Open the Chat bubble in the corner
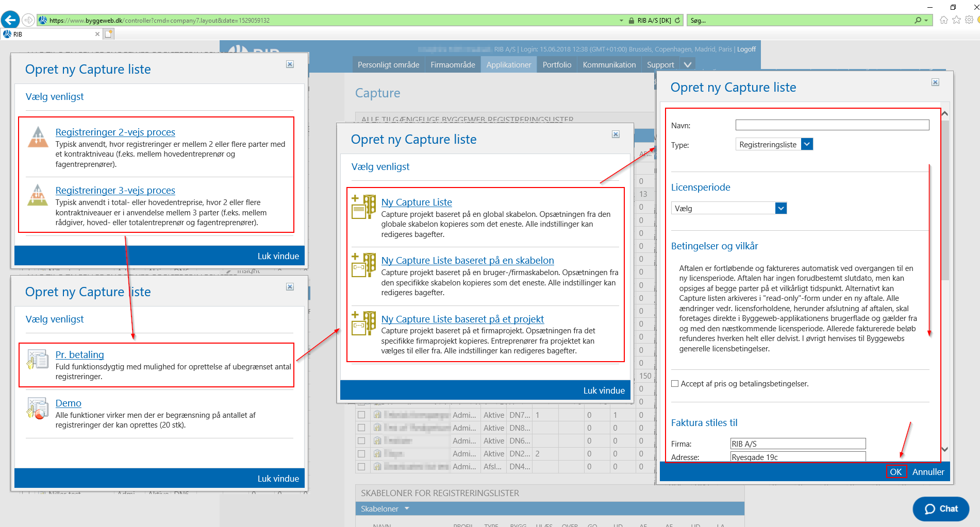 click(x=940, y=508)
